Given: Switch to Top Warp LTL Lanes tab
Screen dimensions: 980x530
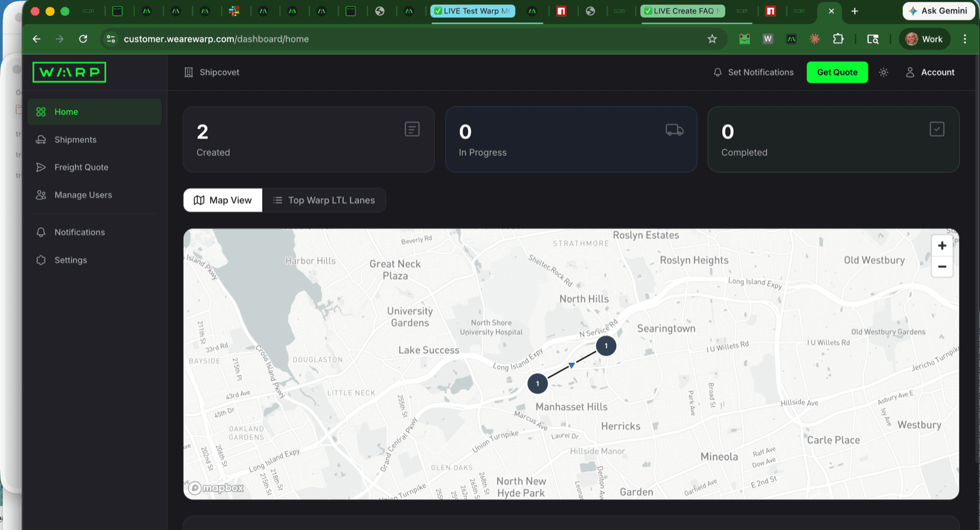Looking at the screenshot, I should (x=324, y=200).
